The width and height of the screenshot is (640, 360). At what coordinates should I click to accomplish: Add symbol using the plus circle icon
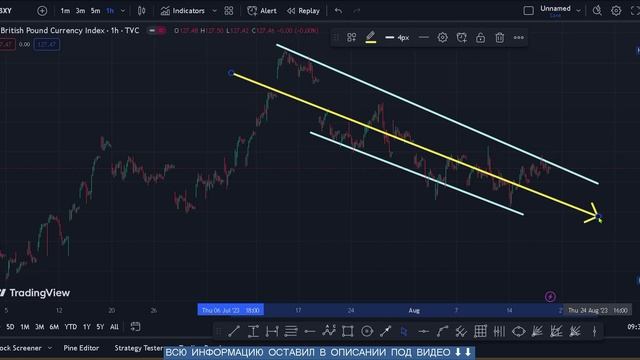click(x=42, y=11)
